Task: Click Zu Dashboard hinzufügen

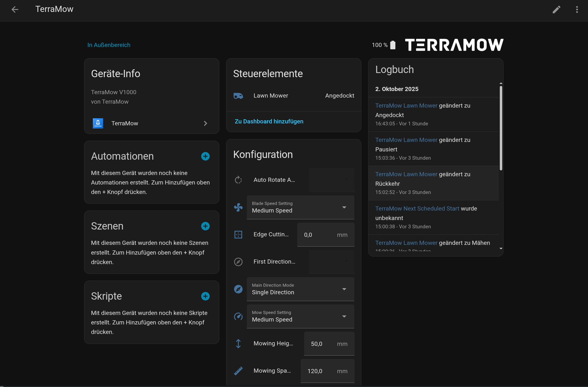Action: pos(269,121)
